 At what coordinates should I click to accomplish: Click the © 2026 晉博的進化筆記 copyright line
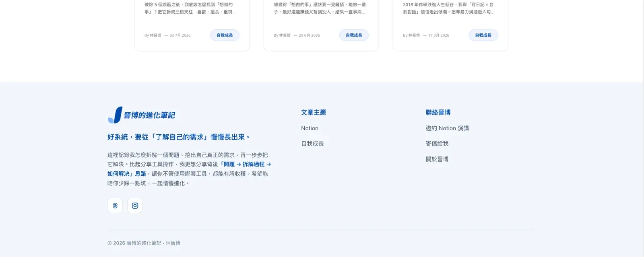(144, 243)
